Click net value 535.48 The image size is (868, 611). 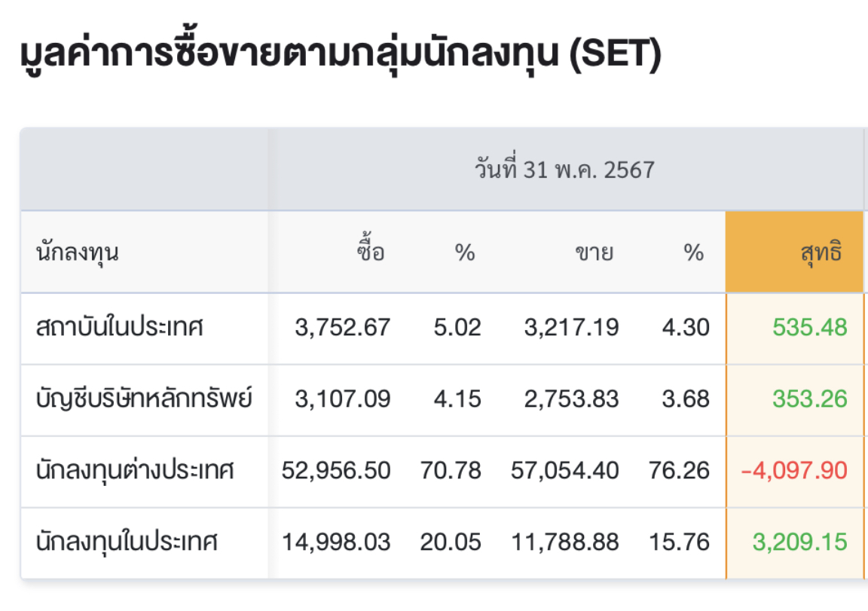click(x=809, y=327)
